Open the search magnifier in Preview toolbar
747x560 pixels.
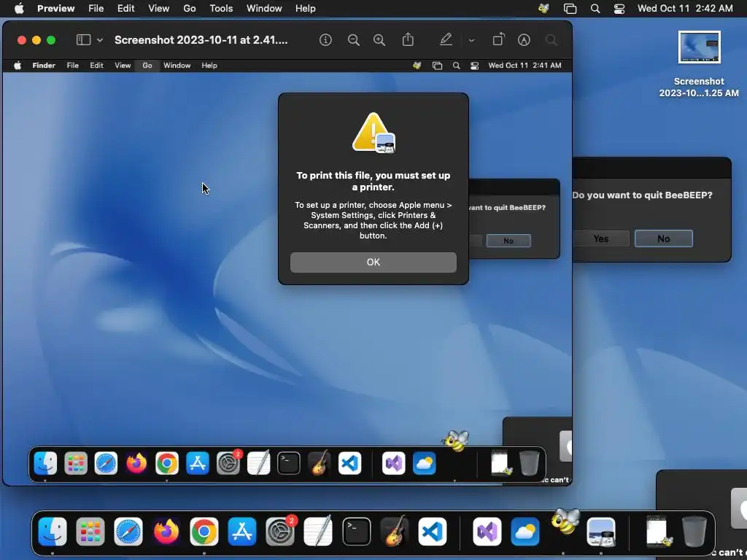(x=551, y=40)
